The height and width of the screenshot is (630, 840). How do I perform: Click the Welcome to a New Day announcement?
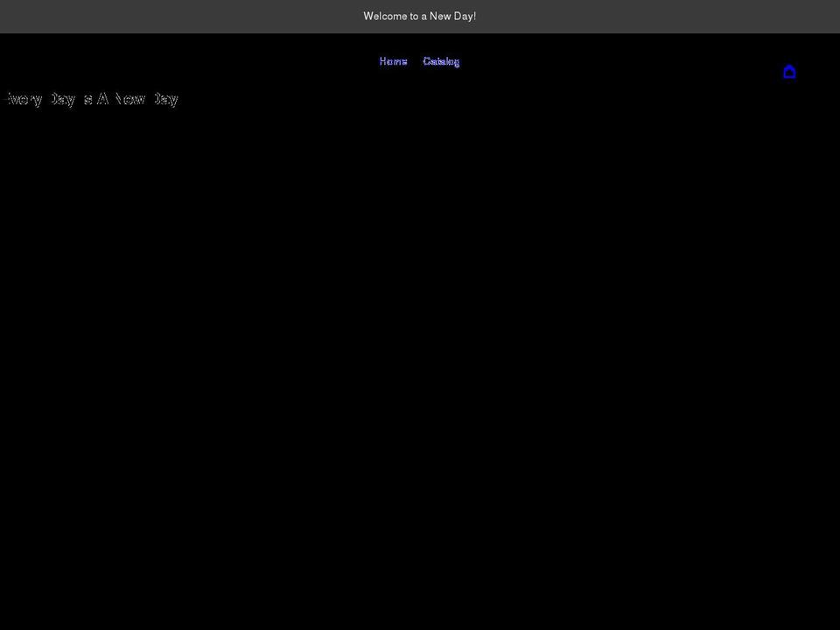pos(420,16)
